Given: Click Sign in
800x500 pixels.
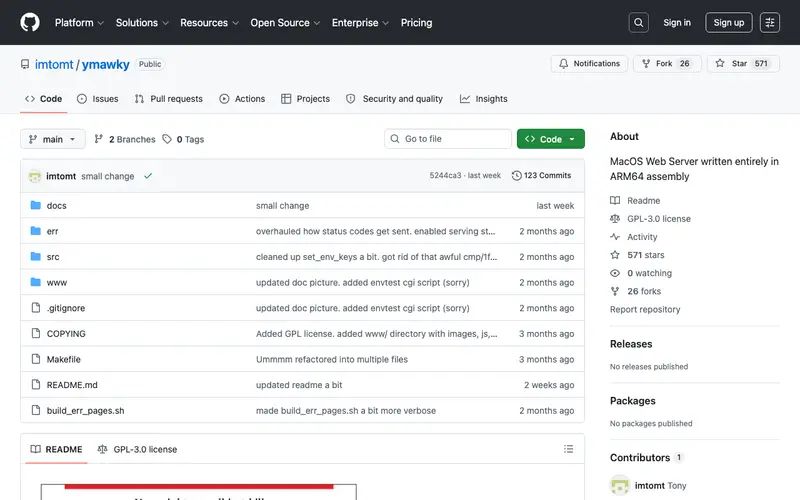Looking at the screenshot, I should click(x=677, y=22).
